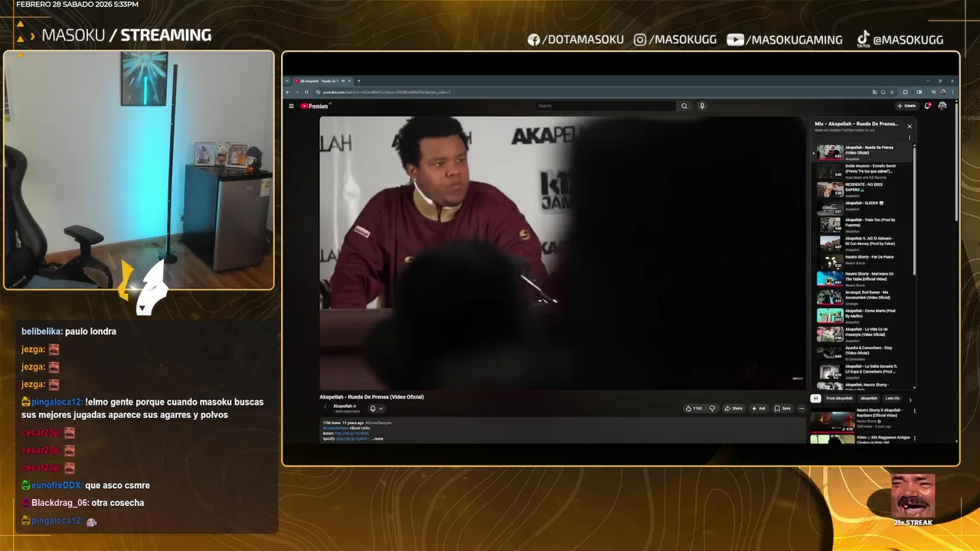Image resolution: width=980 pixels, height=551 pixels.
Task: Click the browser back arrow
Action: click(x=288, y=92)
